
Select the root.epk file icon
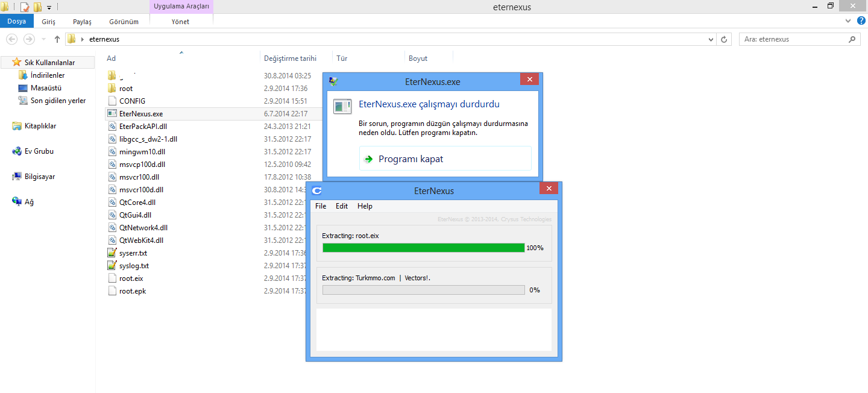point(112,291)
